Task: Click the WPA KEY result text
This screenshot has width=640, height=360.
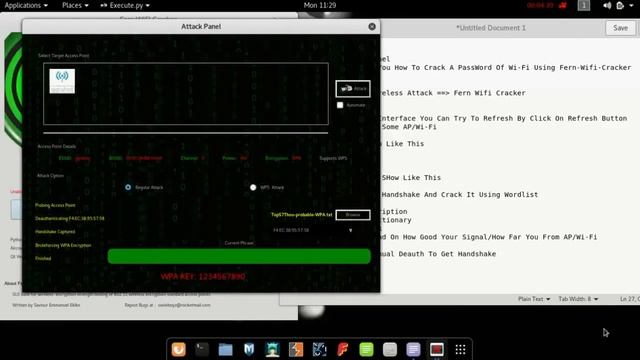Action: pyautogui.click(x=203, y=276)
